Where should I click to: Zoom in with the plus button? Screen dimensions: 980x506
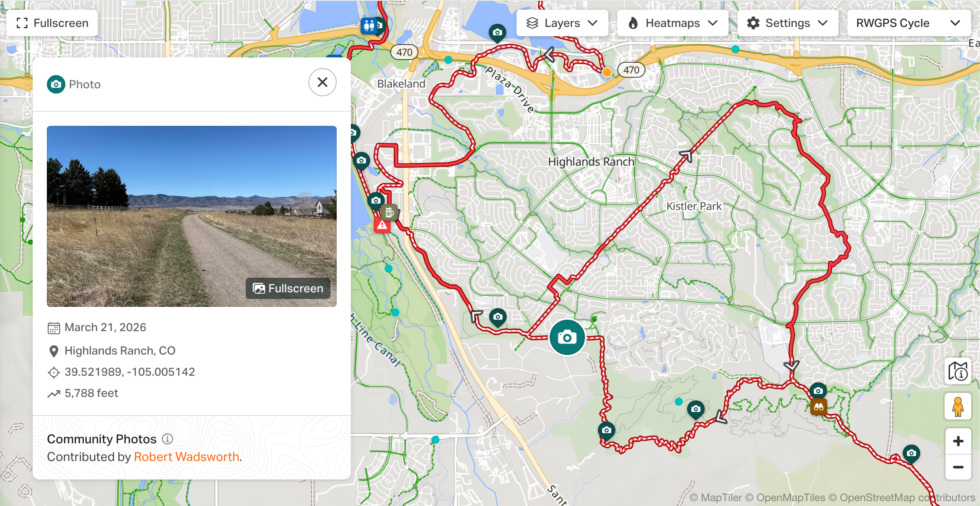click(958, 441)
